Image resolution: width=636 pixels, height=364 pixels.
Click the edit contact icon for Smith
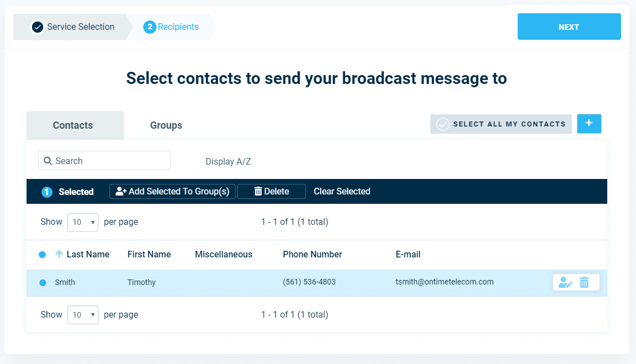point(565,282)
